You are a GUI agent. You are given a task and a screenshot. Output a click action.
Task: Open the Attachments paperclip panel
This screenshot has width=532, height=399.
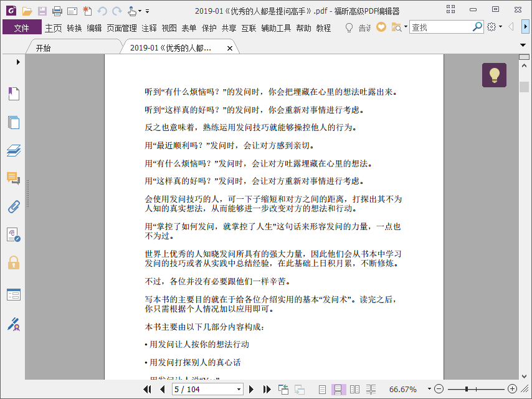14,206
